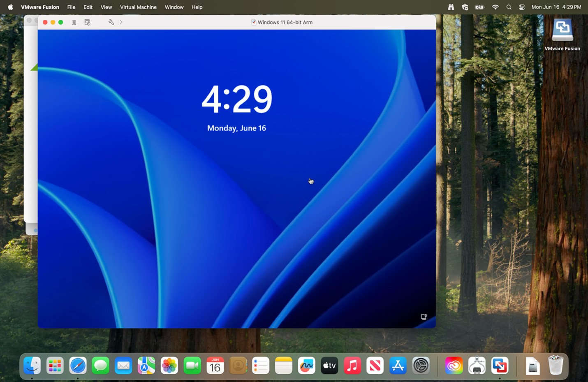Open the disk image document in the Dock

pos(532,365)
